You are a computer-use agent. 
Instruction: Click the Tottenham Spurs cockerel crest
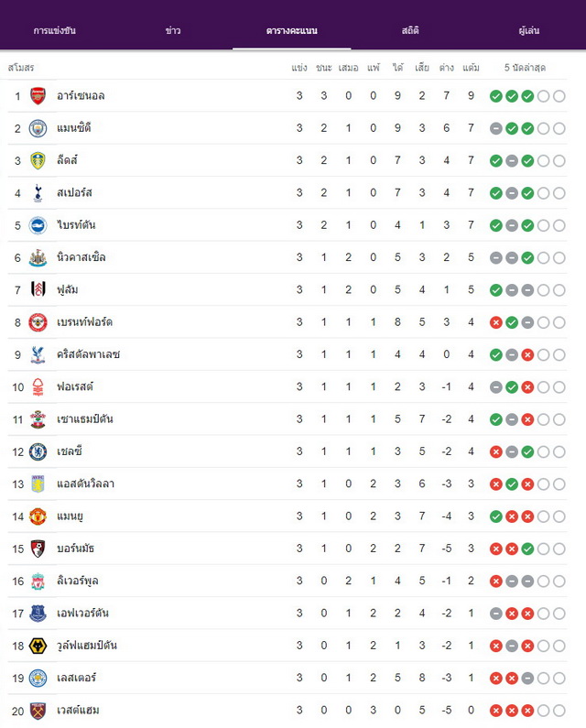click(38, 193)
